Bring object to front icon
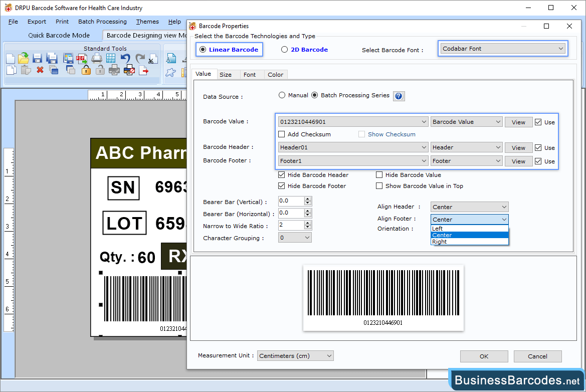This screenshot has width=586, height=392. (54, 70)
